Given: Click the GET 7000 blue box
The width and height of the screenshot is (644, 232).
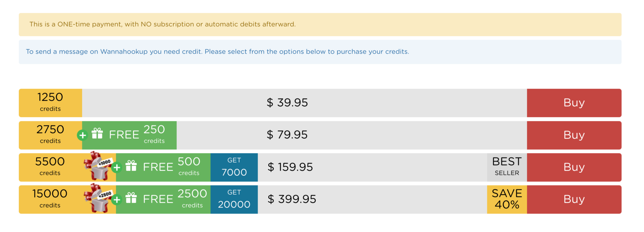Looking at the screenshot, I should (x=234, y=167).
